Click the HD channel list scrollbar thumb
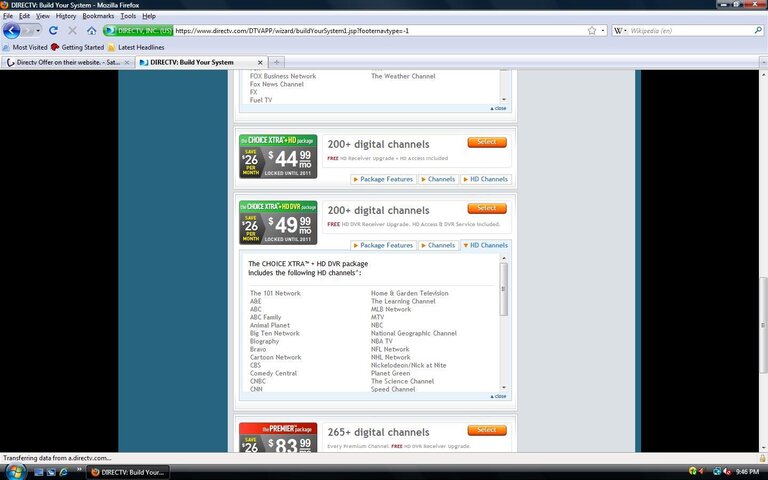768x480 pixels. point(504,289)
